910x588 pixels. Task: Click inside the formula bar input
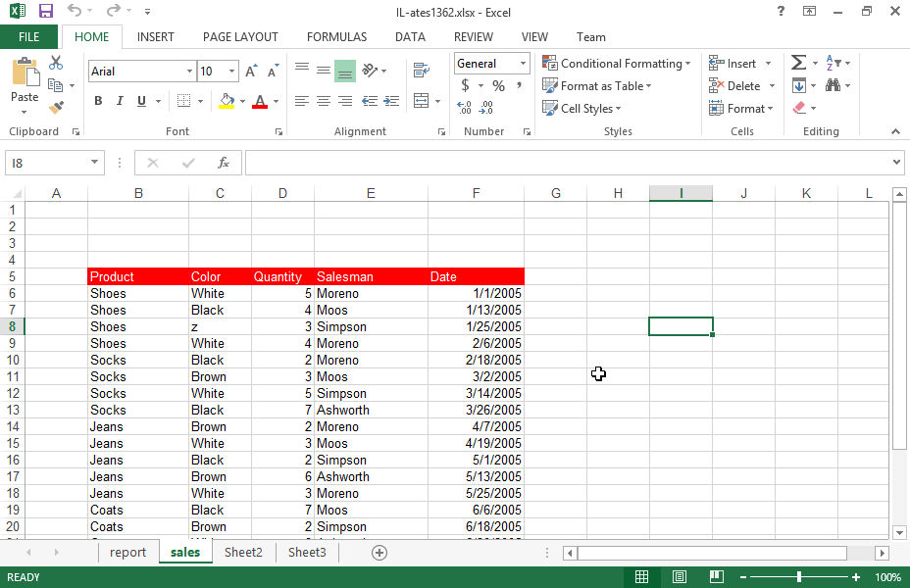click(x=569, y=163)
